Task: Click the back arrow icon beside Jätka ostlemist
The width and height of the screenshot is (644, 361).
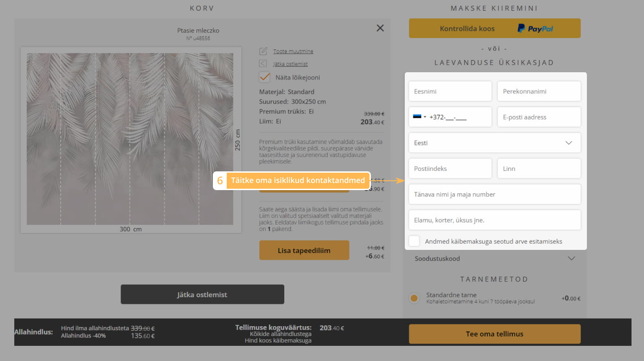Action: (263, 64)
